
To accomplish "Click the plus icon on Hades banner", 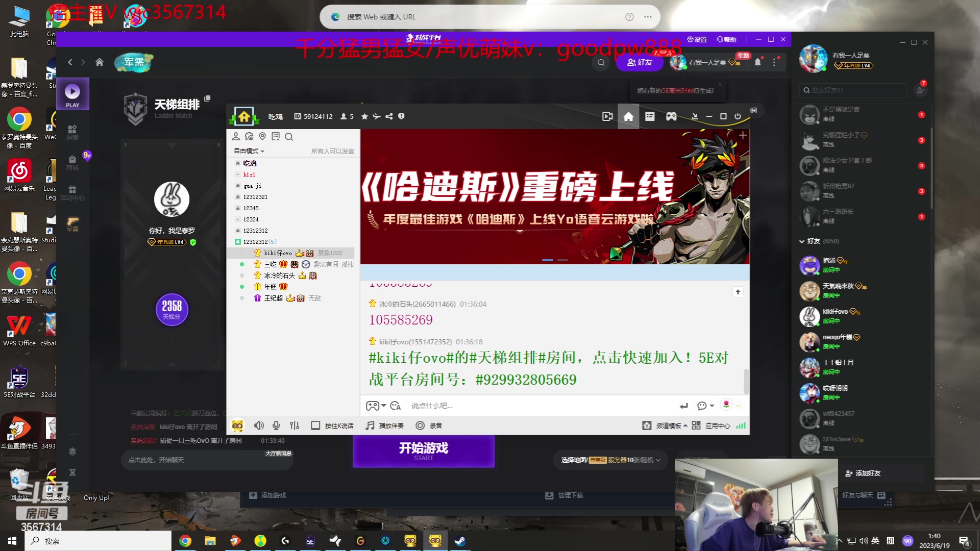I will point(743,135).
